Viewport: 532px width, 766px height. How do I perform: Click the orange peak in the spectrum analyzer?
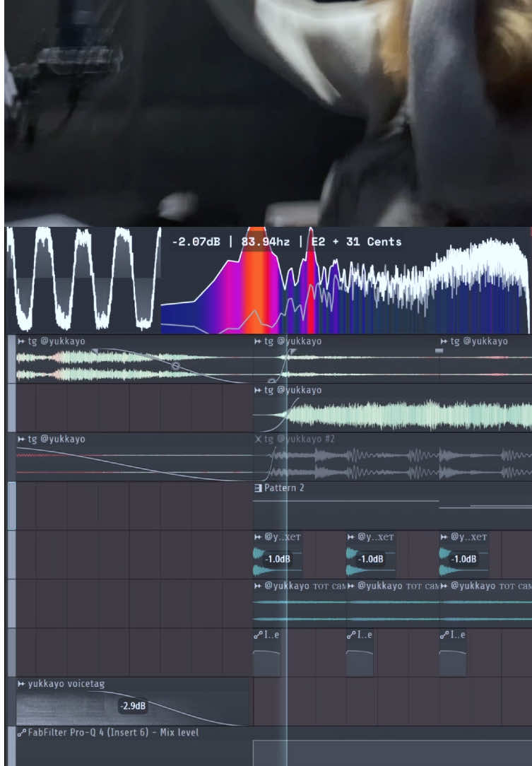257,278
